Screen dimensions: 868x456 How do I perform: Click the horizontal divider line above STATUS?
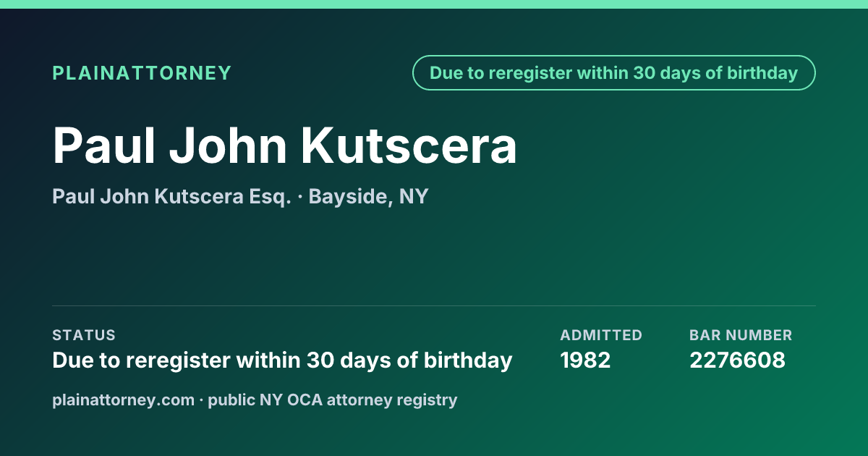[x=434, y=305]
